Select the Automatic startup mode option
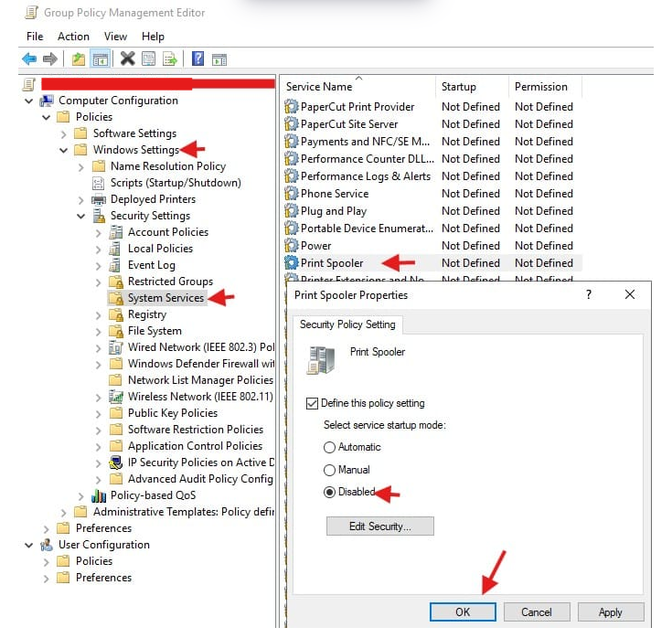Screen dimensions: 672x638 [x=330, y=447]
